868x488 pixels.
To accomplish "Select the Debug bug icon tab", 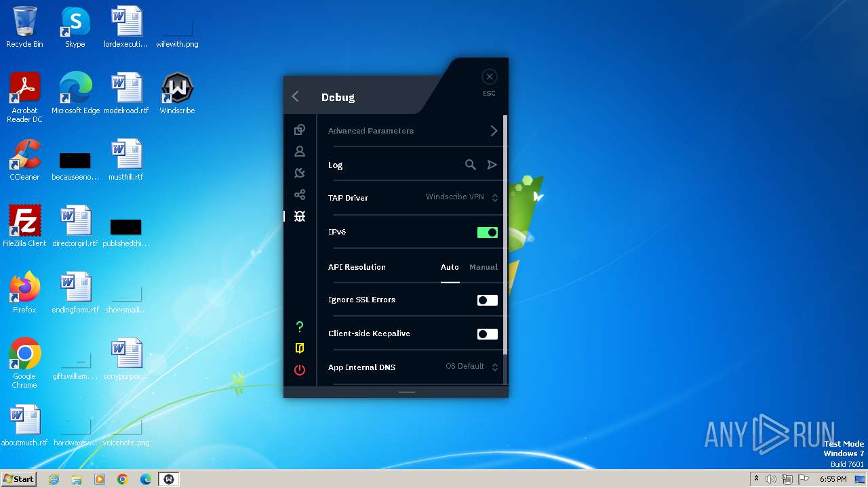I will 300,216.
